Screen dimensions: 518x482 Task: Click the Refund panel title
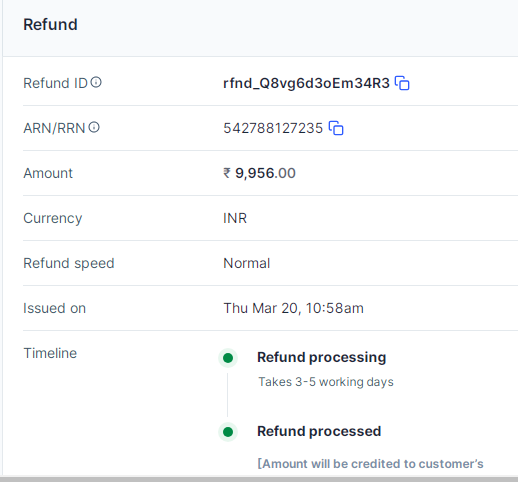coord(50,25)
